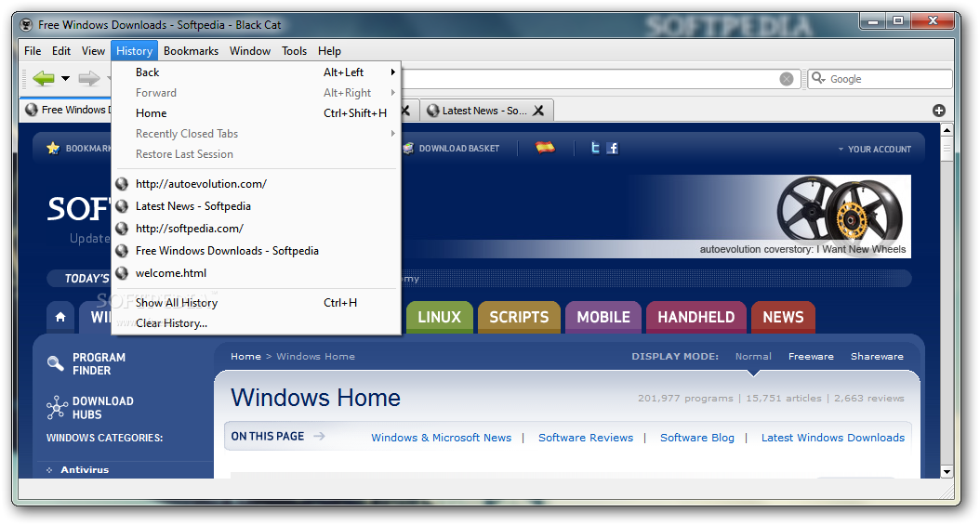Click the home icon tab on Softpedia

point(60,317)
